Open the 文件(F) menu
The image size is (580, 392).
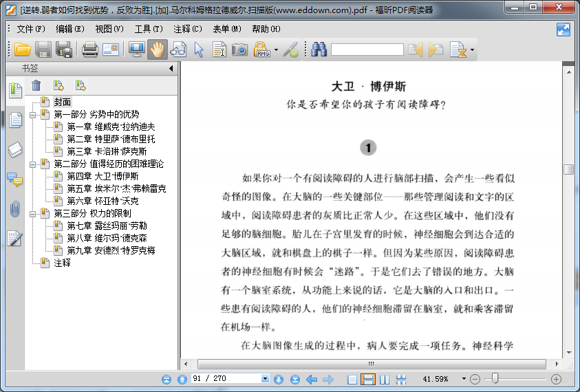tap(31, 29)
